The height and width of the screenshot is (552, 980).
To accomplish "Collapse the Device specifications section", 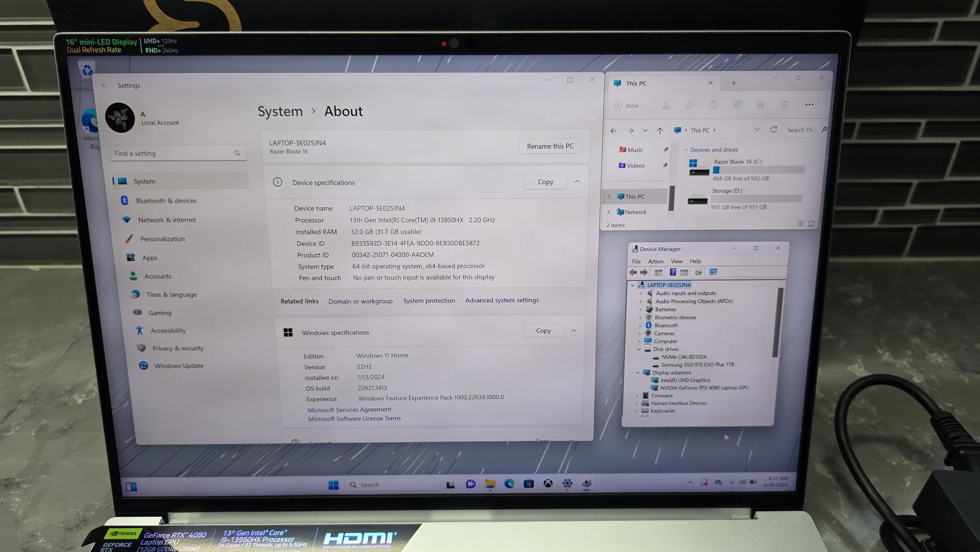I will point(577,182).
